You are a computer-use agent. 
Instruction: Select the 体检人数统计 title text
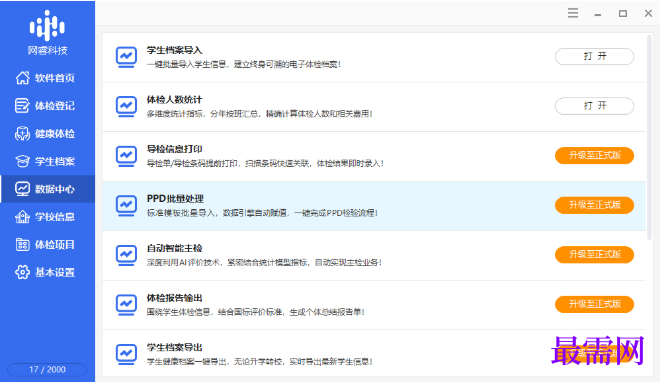[x=174, y=99]
